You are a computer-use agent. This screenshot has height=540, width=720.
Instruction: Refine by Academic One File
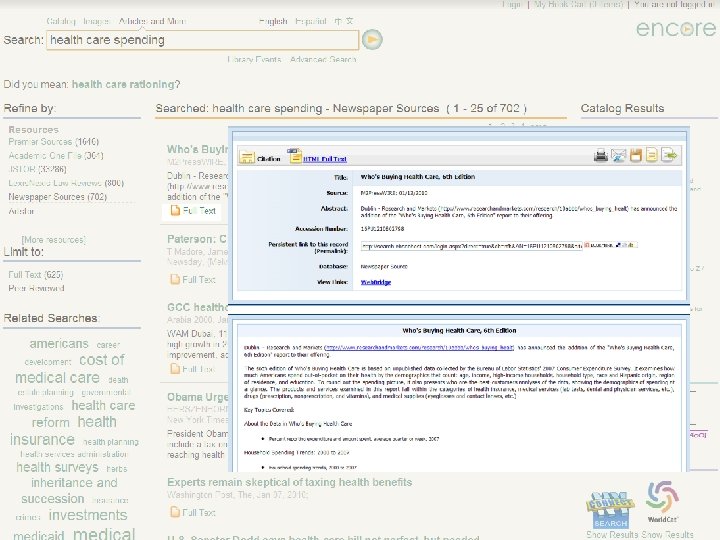(56, 156)
